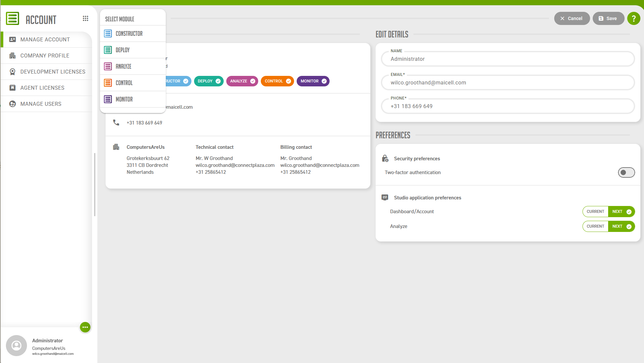The image size is (644, 363).
Task: Click the Cancel button
Action: tap(572, 18)
